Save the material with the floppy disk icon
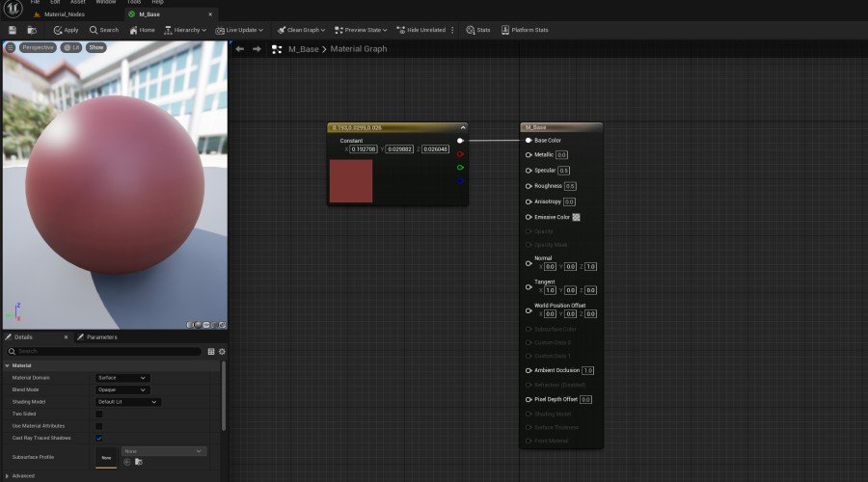The image size is (868, 482). point(13,30)
